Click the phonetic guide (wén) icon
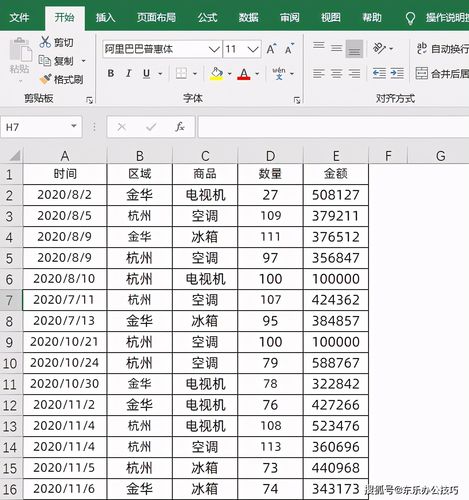The height and width of the screenshot is (500, 469). [279, 73]
